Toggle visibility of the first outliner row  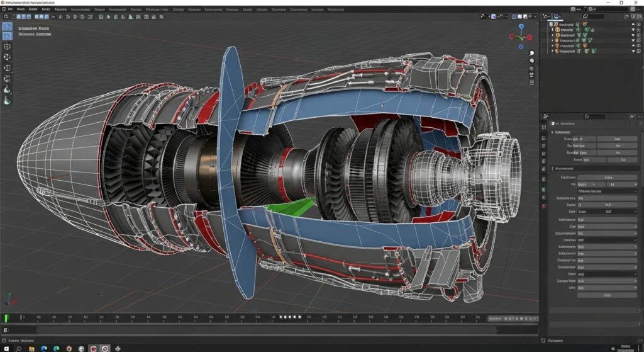(x=633, y=24)
